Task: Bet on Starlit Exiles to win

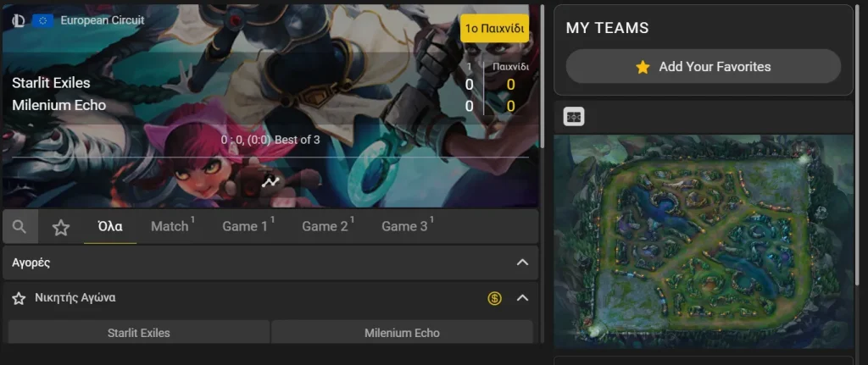Action: pos(139,333)
